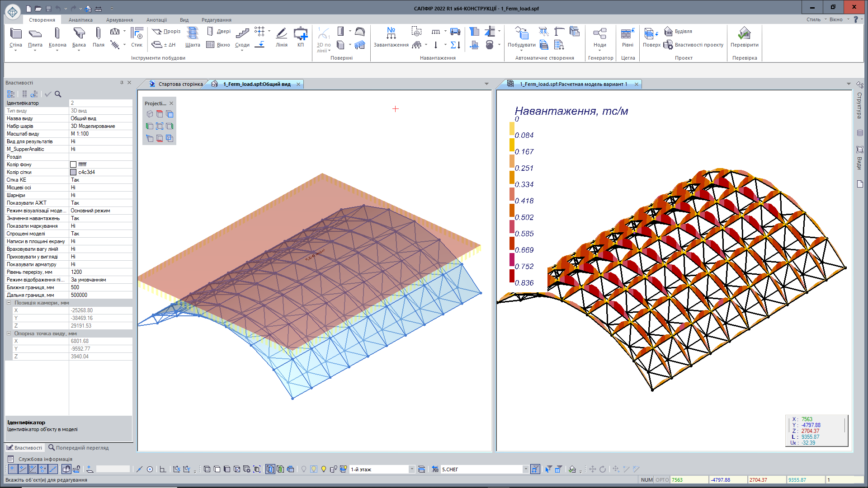Switch to the Армування ribbon tab
The width and height of the screenshot is (868, 488).
[x=119, y=20]
